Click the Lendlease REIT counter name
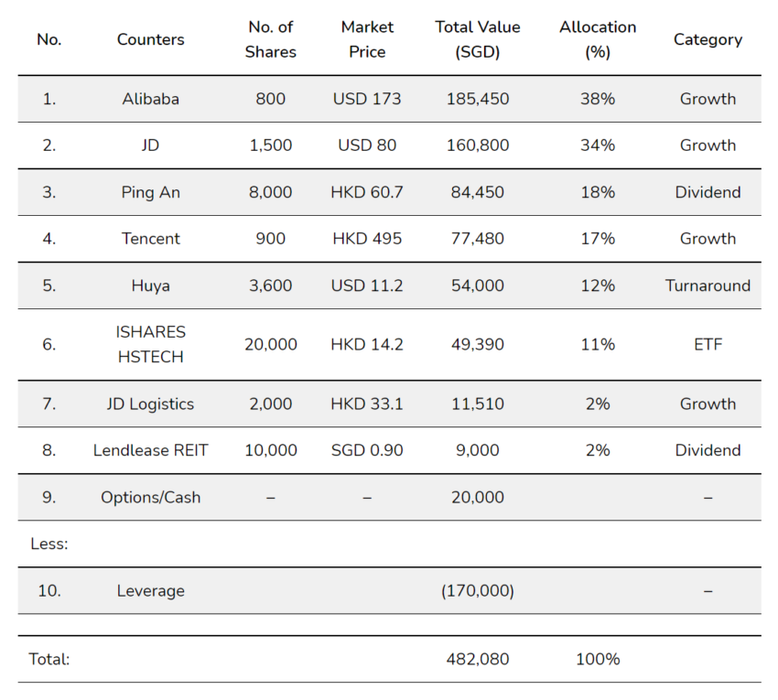778x700 pixels. 150,450
